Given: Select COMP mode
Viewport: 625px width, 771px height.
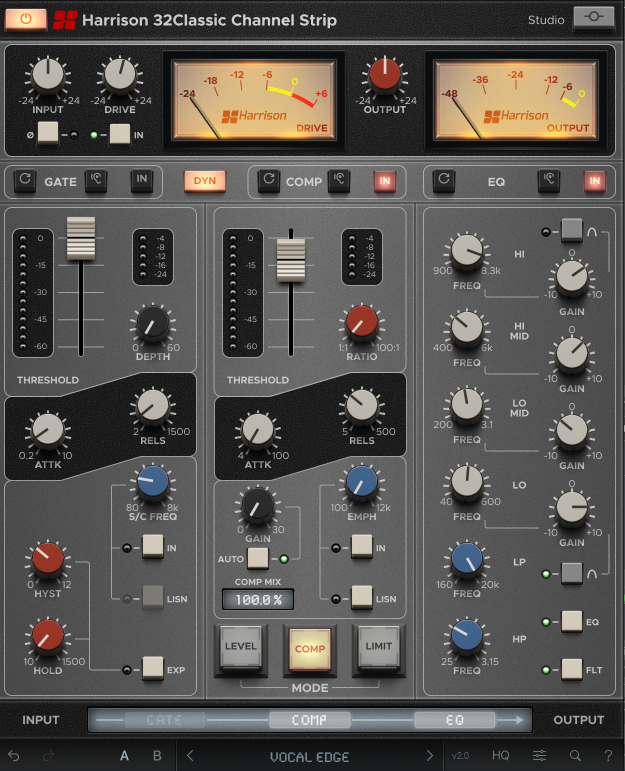Looking at the screenshot, I should click(x=310, y=649).
